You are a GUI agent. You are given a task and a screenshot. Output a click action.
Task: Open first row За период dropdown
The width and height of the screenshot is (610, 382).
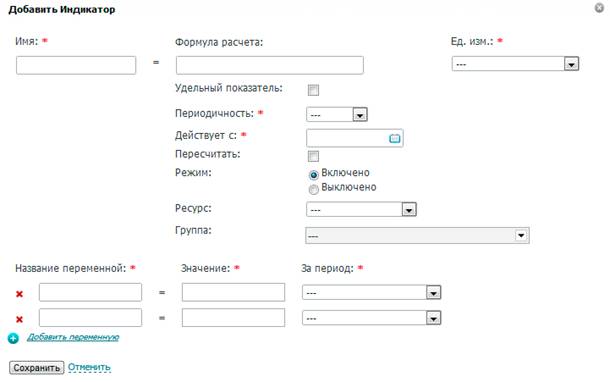[x=372, y=293]
